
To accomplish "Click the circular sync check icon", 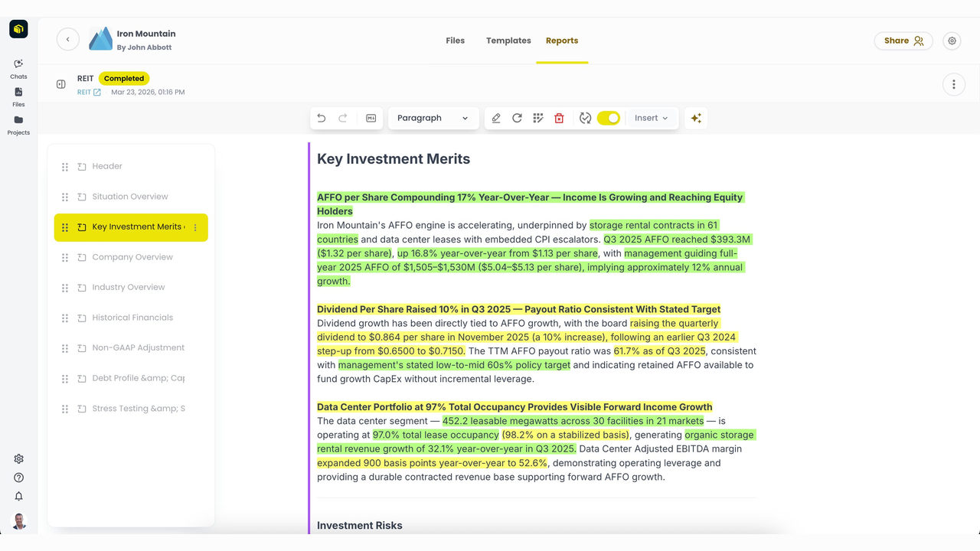I will click(x=586, y=118).
